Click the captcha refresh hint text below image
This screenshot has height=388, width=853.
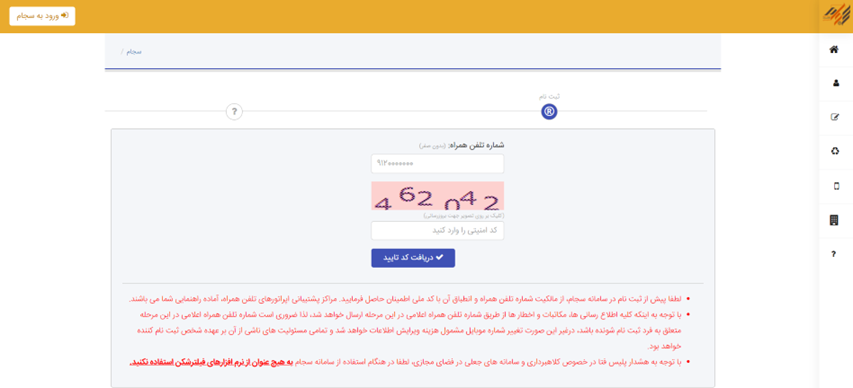463,215
